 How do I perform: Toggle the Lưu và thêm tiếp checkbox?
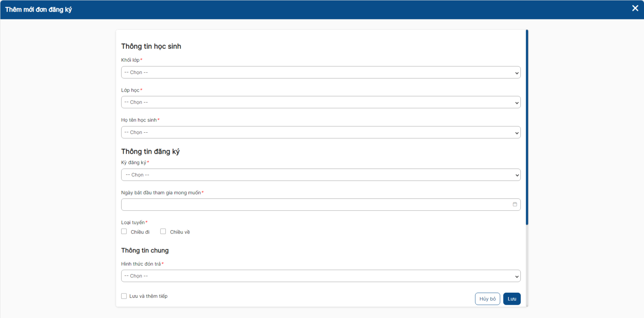[124, 296]
